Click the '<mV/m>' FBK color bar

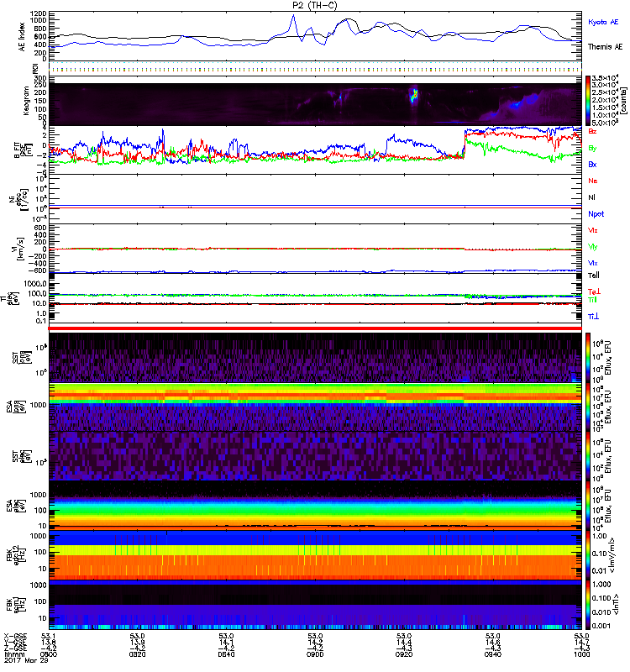pos(588,555)
